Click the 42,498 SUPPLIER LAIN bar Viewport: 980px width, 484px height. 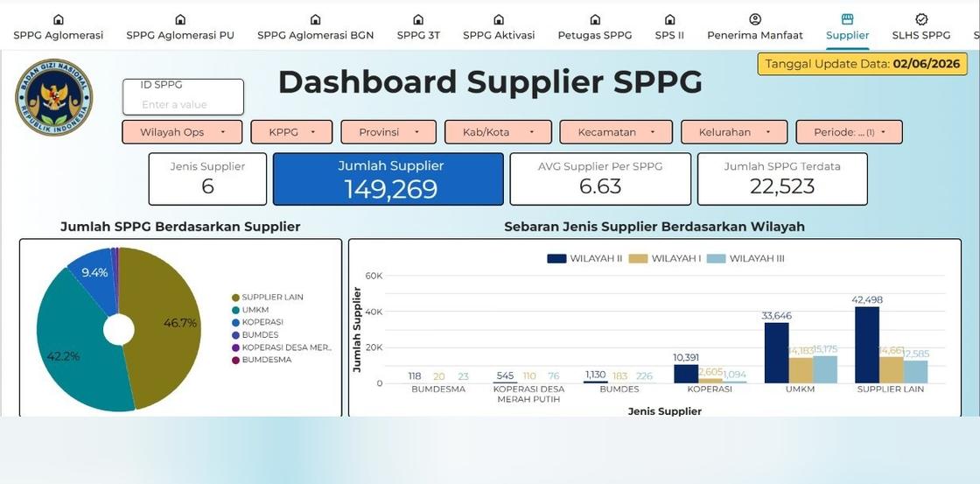[867, 345]
